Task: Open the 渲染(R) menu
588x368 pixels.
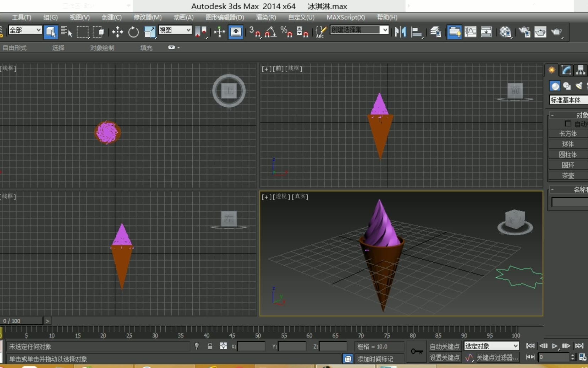Action: [266, 17]
